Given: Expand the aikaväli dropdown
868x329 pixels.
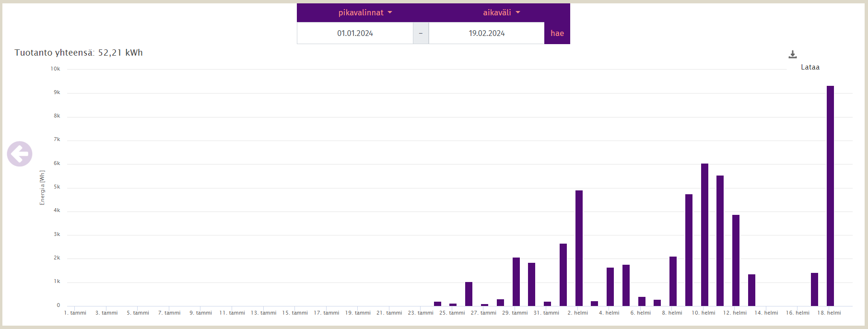Looking at the screenshot, I should coord(501,13).
